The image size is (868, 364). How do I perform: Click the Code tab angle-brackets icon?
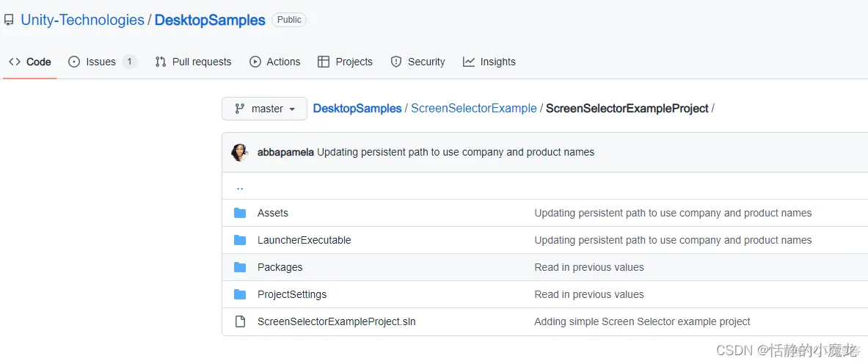15,62
